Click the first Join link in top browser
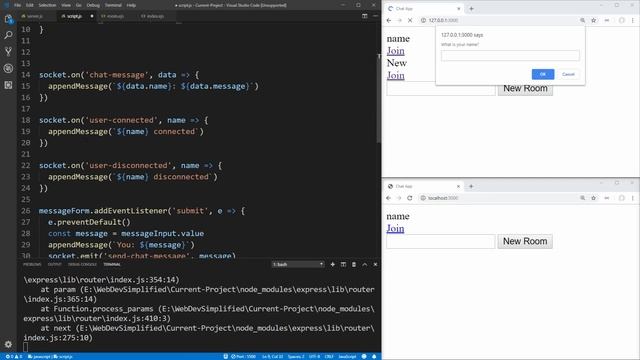 point(396,51)
